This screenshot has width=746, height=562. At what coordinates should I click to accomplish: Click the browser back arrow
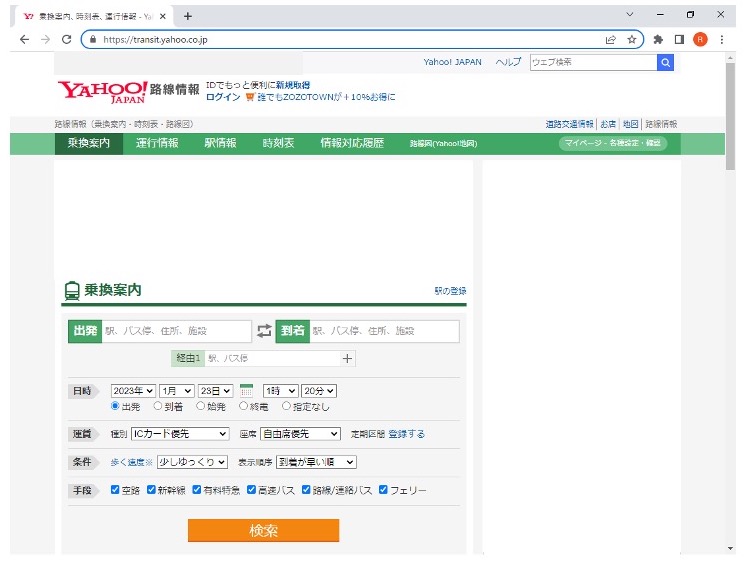(x=24, y=39)
